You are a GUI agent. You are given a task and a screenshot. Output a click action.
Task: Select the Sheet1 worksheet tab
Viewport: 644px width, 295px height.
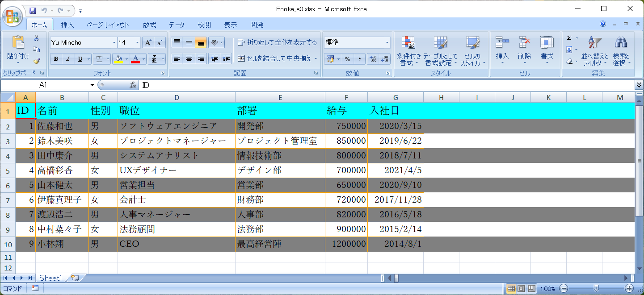(x=51, y=278)
